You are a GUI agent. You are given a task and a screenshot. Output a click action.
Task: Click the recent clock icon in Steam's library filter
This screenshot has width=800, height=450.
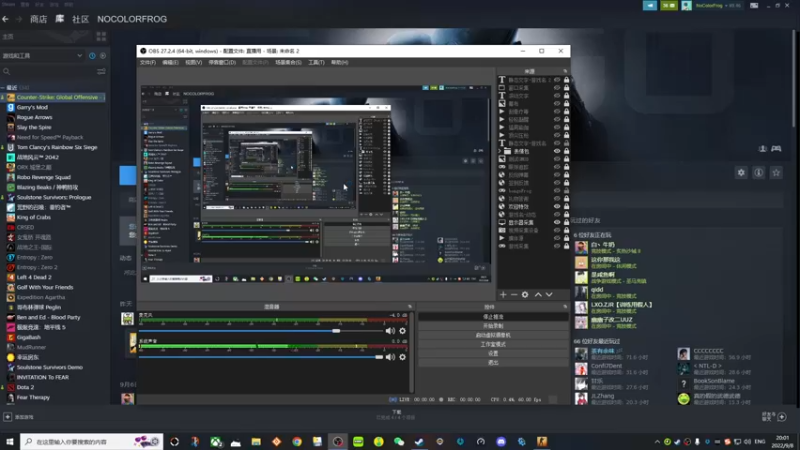[92, 56]
